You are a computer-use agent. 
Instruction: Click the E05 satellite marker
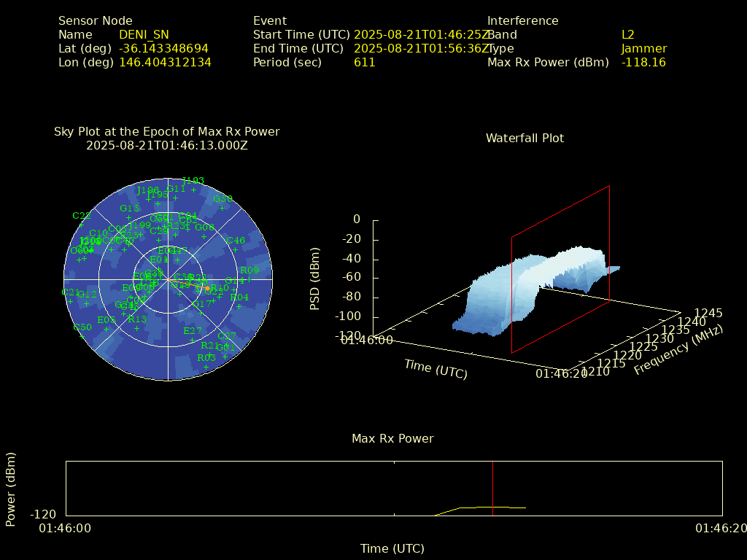[106, 329]
